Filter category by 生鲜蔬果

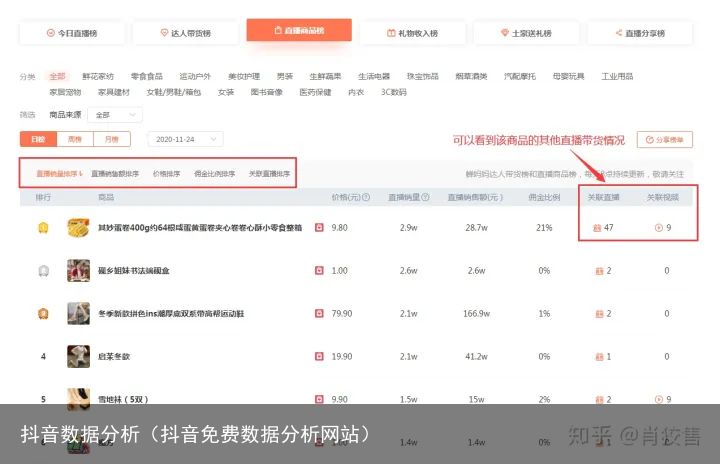pyautogui.click(x=326, y=76)
